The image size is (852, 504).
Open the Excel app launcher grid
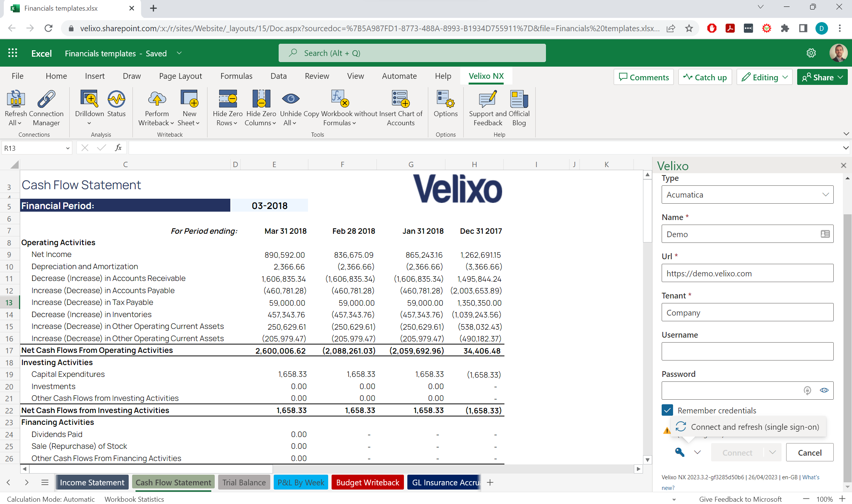click(13, 53)
